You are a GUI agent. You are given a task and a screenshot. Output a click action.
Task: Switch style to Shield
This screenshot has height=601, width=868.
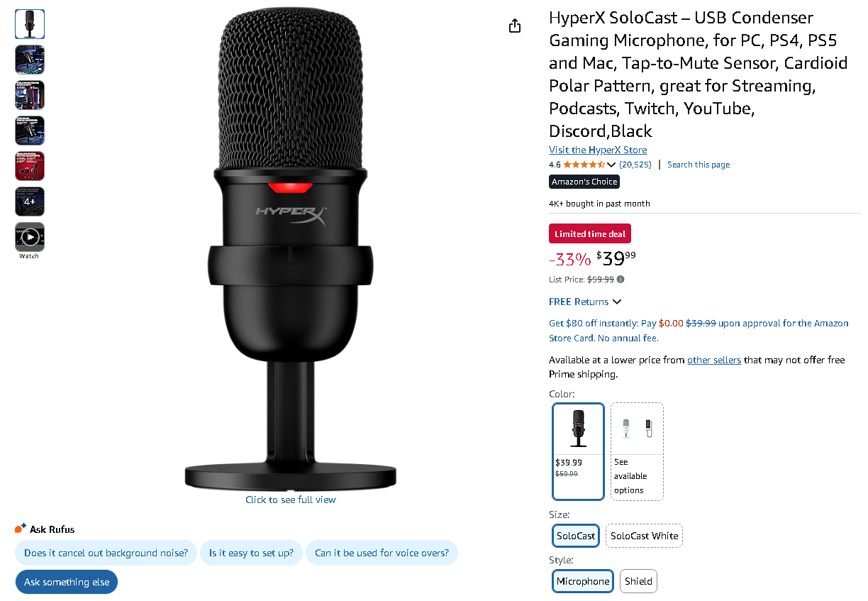638,581
